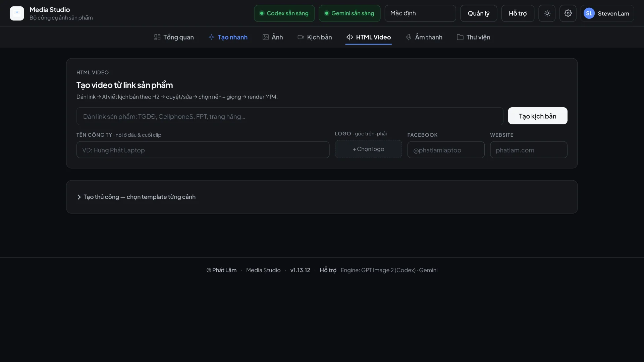Click the heading Tạo video từ link sản phẩm
Screen dimensions: 644x362
click(x=124, y=85)
